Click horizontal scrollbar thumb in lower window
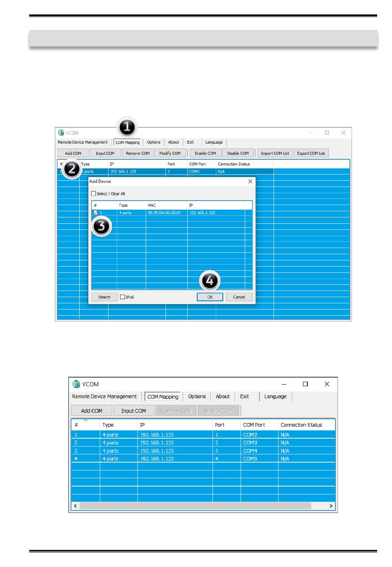Image resolution: width=392 pixels, height=567 pixels. [x=195, y=506]
